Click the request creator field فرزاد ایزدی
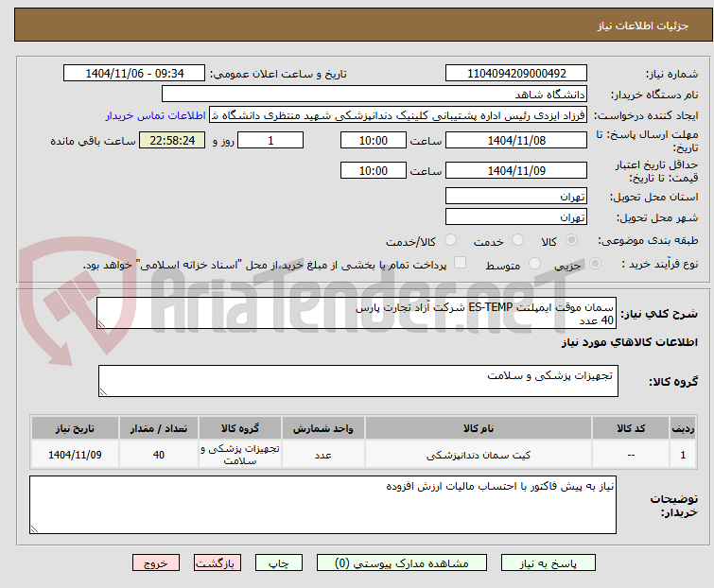Image resolution: width=714 pixels, height=588 pixels. coord(398,115)
